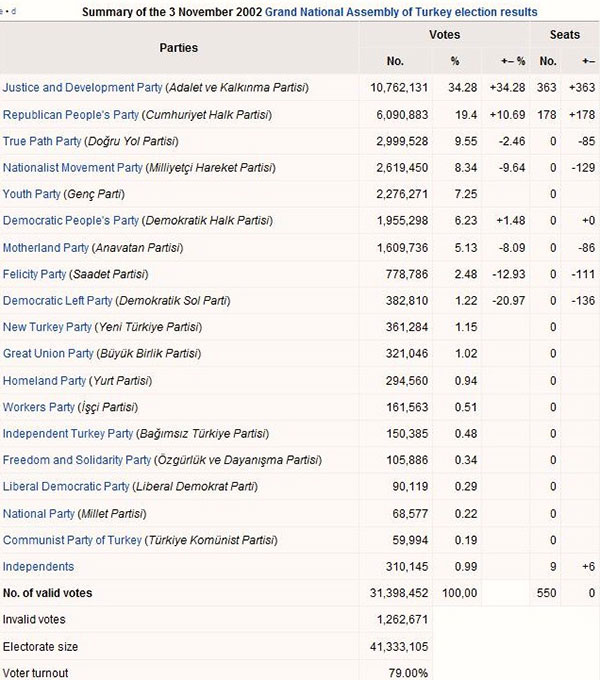Click Independents seat count 9
Screen dimensions: 600x680
(x=553, y=567)
